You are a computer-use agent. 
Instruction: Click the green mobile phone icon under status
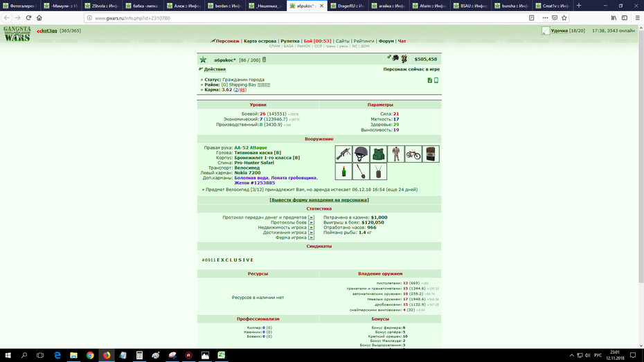point(436,80)
